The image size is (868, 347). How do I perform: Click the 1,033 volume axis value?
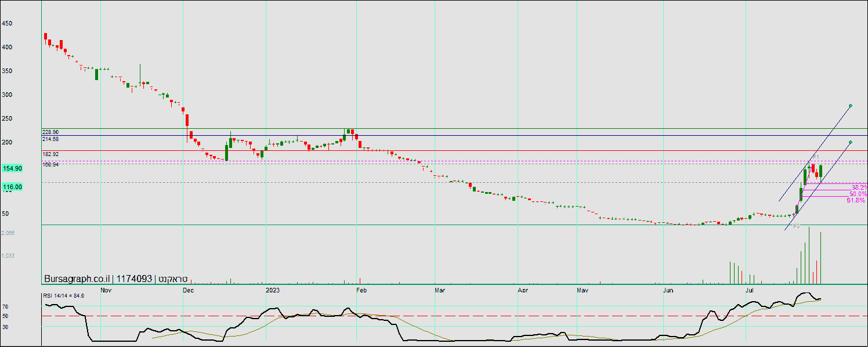(8, 256)
